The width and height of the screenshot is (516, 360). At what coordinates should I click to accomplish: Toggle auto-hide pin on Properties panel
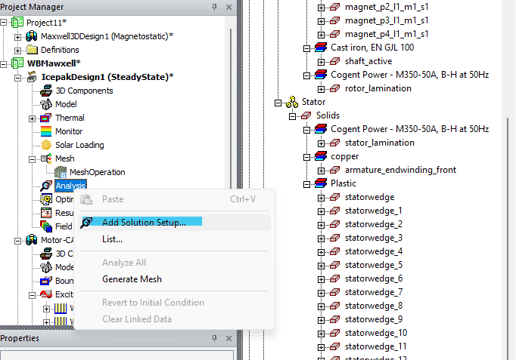pyautogui.click(x=214, y=338)
